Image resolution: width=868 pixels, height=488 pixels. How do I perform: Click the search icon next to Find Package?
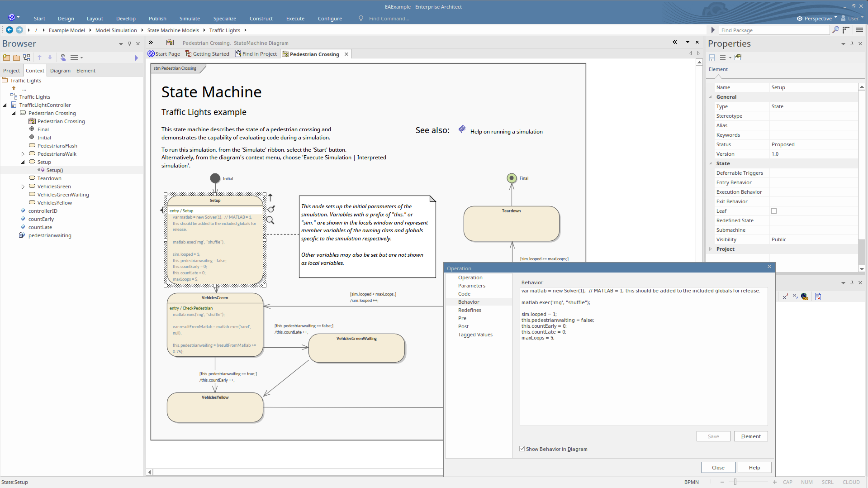pyautogui.click(x=835, y=30)
